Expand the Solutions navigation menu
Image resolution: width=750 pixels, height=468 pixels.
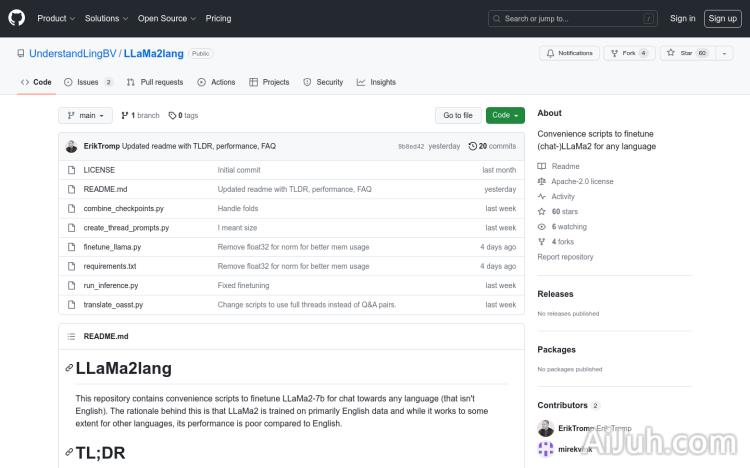[105, 18]
